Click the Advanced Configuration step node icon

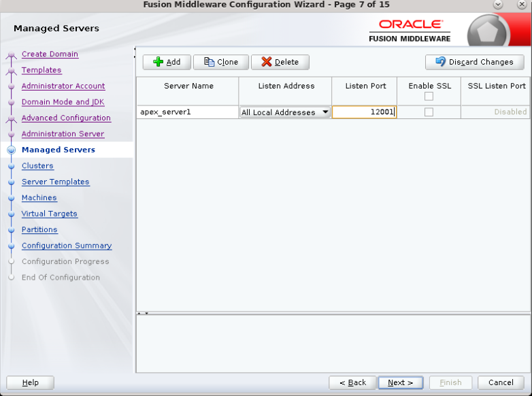tap(12, 119)
